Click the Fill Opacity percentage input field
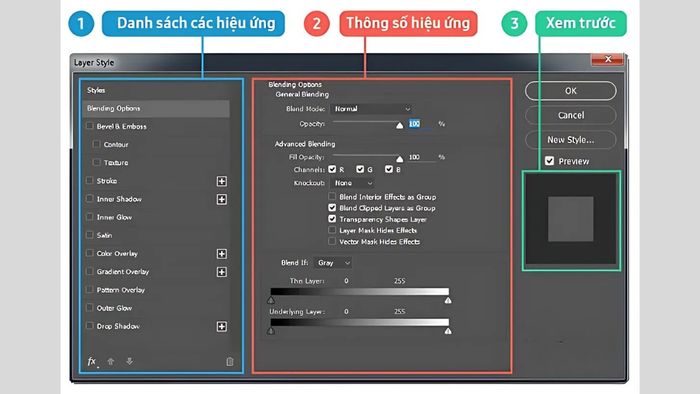 420,157
